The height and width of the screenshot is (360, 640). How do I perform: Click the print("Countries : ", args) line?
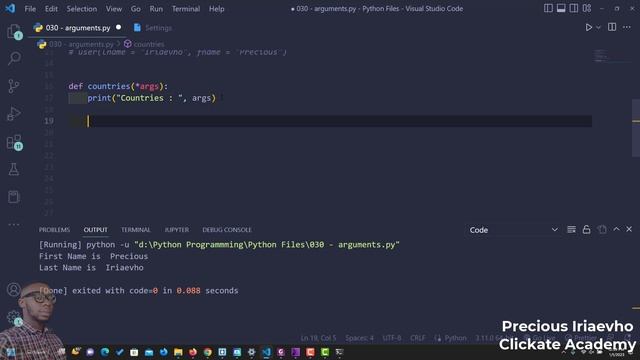pos(151,98)
